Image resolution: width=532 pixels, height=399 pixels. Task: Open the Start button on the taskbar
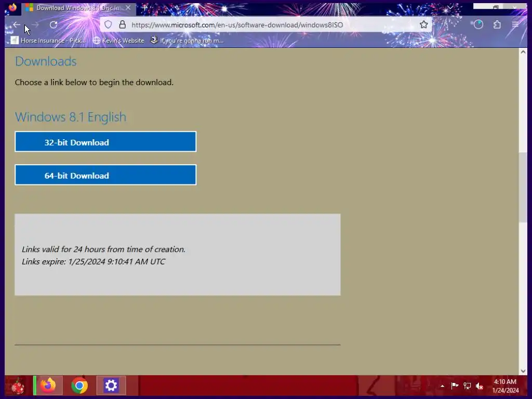[x=18, y=385]
